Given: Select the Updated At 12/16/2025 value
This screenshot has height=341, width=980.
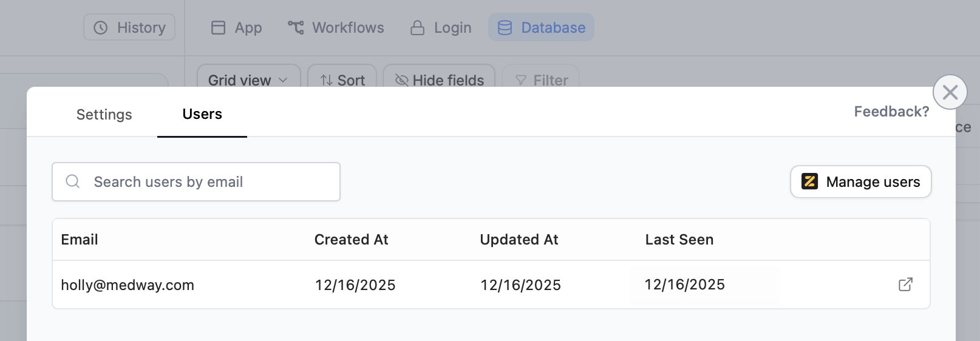Looking at the screenshot, I should coord(520,285).
